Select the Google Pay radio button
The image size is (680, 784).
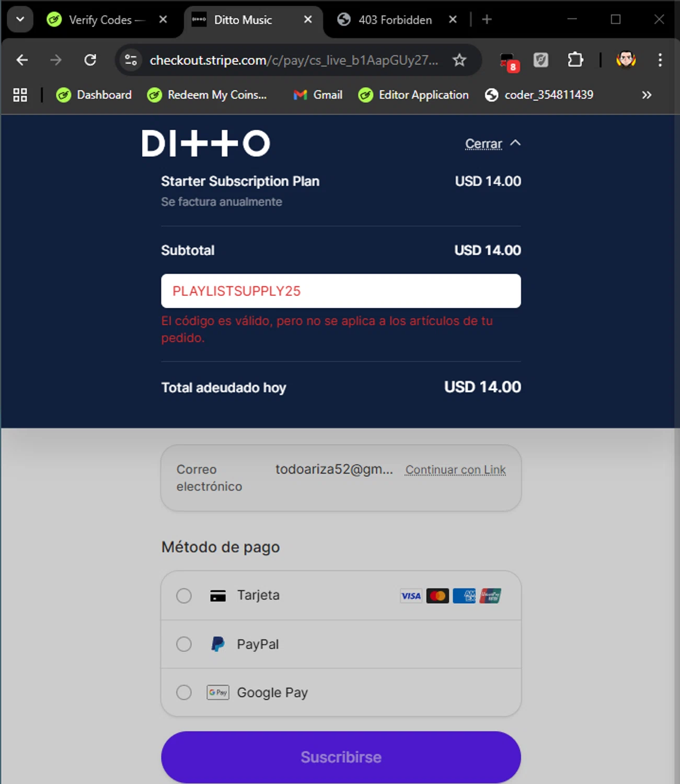184,693
